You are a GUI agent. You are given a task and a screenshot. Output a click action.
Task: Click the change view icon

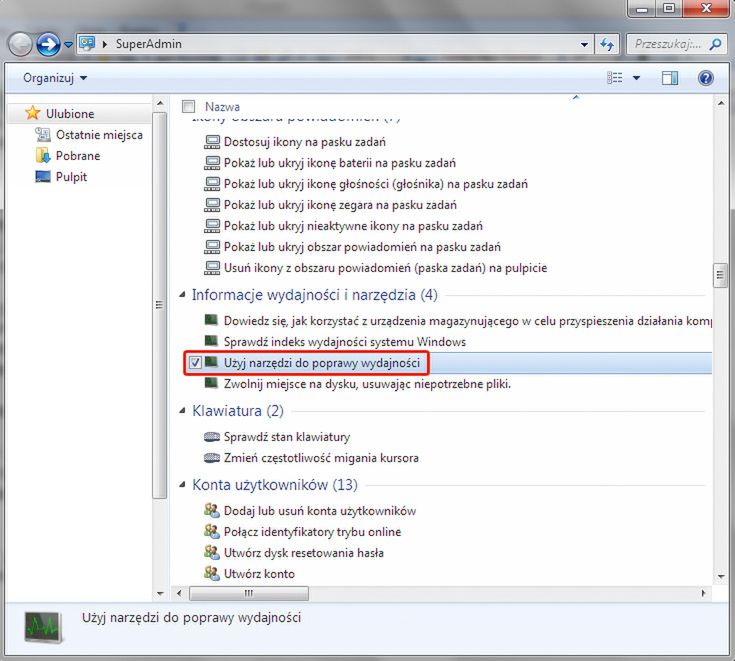[615, 77]
